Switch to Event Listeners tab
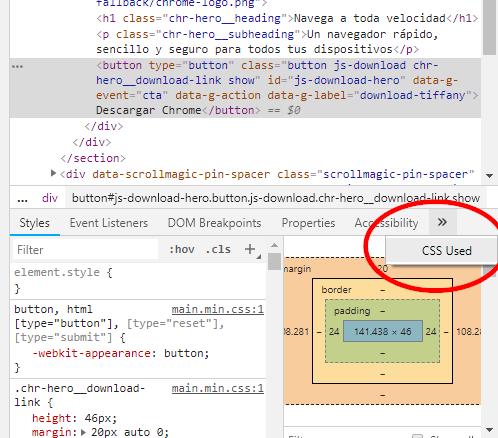The width and height of the screenshot is (498, 438). (109, 223)
